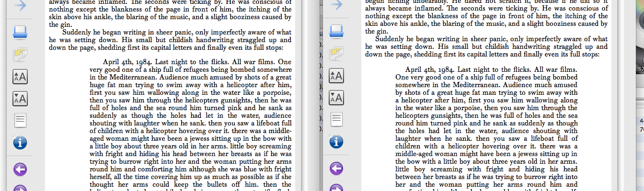
Task: Print the book from the right viewer
Action: pyautogui.click(x=336, y=32)
